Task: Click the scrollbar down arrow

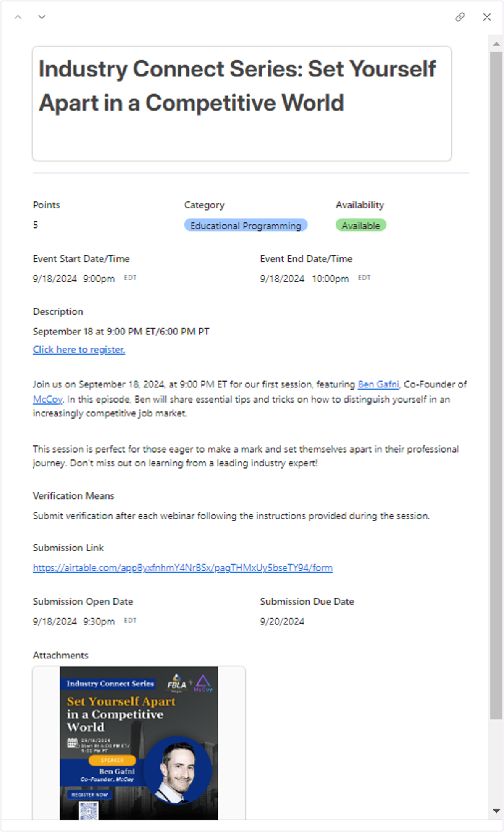Action: 496,811
